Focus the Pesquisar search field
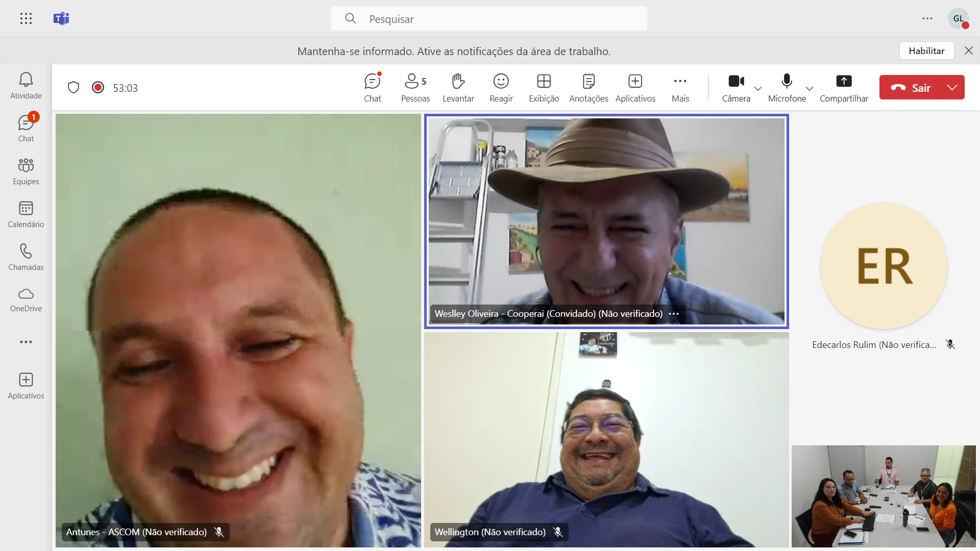980x551 pixels. [x=488, y=19]
